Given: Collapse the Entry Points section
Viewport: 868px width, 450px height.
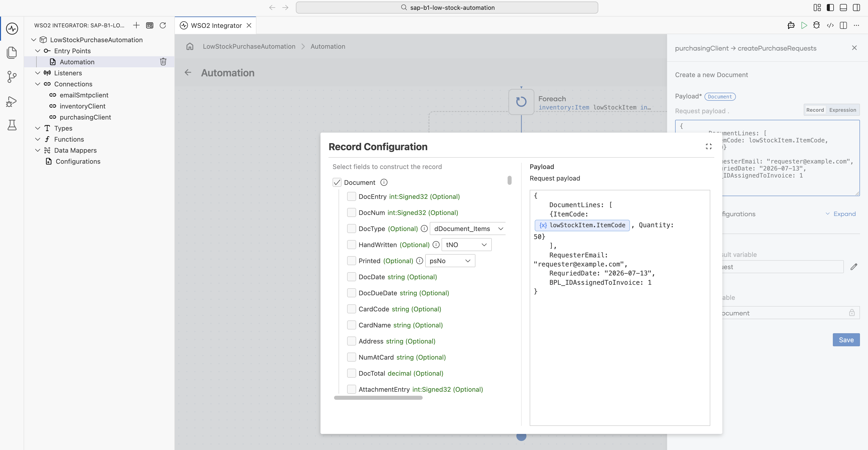Looking at the screenshot, I should click(38, 51).
